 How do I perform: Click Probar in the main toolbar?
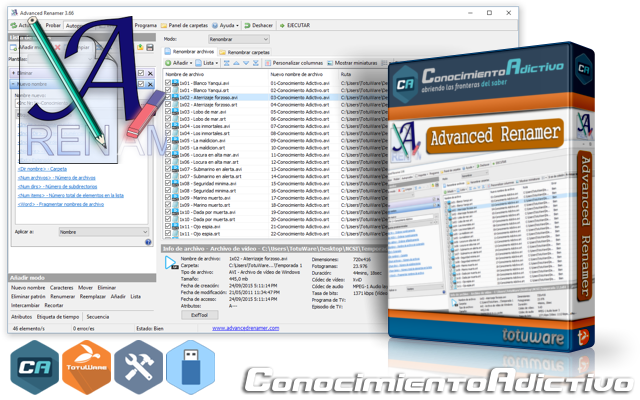point(53,25)
